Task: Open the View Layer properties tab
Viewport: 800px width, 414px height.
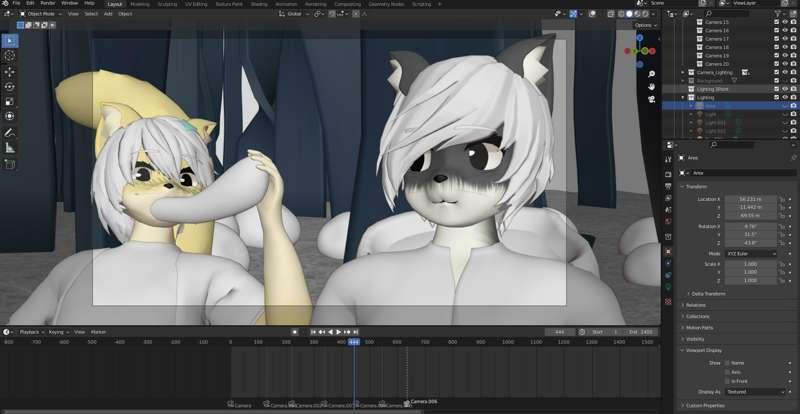Action: pyautogui.click(x=668, y=198)
